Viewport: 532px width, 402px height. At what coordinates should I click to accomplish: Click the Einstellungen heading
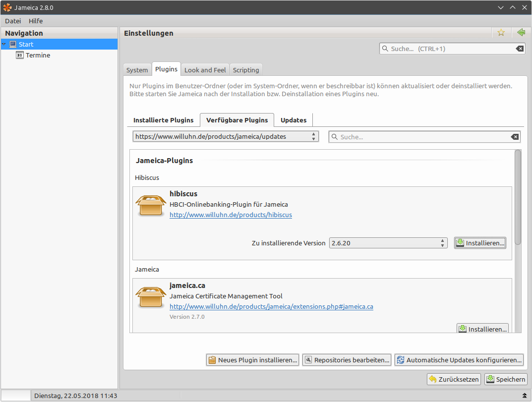149,33
